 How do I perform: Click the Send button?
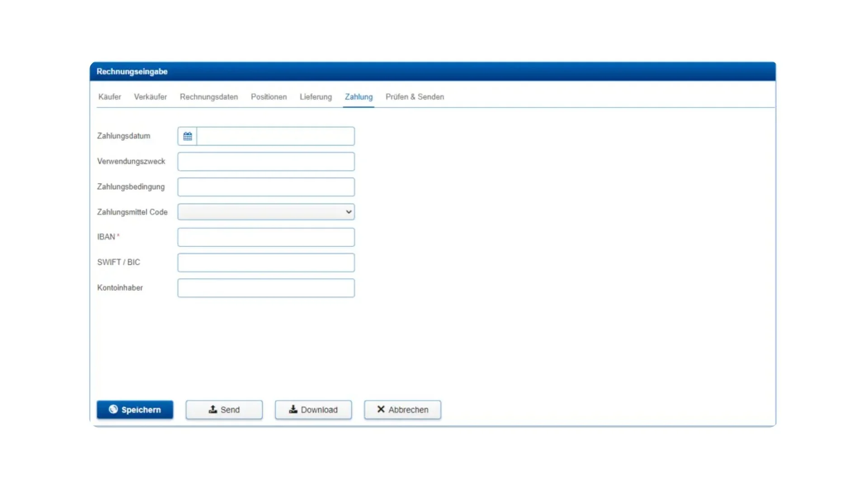[224, 410]
